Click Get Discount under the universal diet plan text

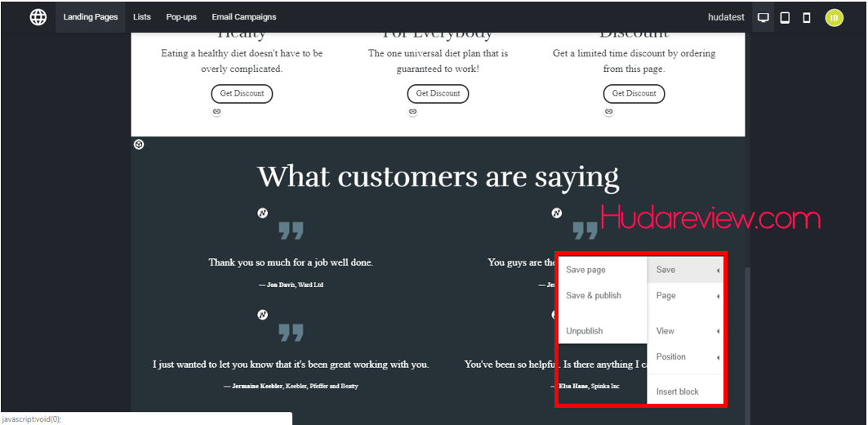coord(438,93)
